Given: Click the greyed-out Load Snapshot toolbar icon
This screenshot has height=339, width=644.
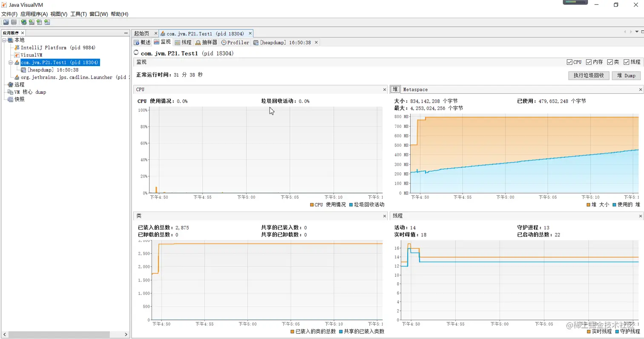Looking at the screenshot, I should coord(14,22).
